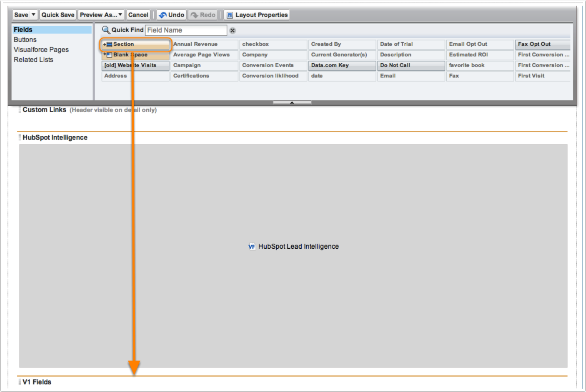Image resolution: width=586 pixels, height=392 pixels.
Task: Open the Save dropdown arrow
Action: [34, 15]
